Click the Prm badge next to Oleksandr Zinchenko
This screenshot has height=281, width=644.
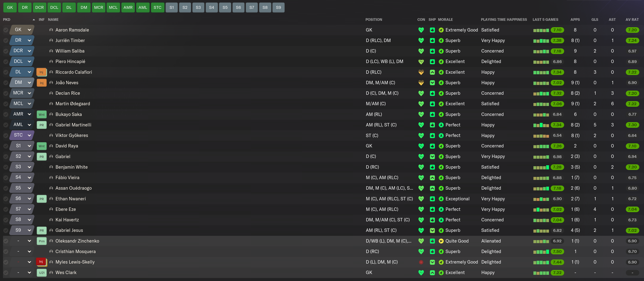[41, 241]
